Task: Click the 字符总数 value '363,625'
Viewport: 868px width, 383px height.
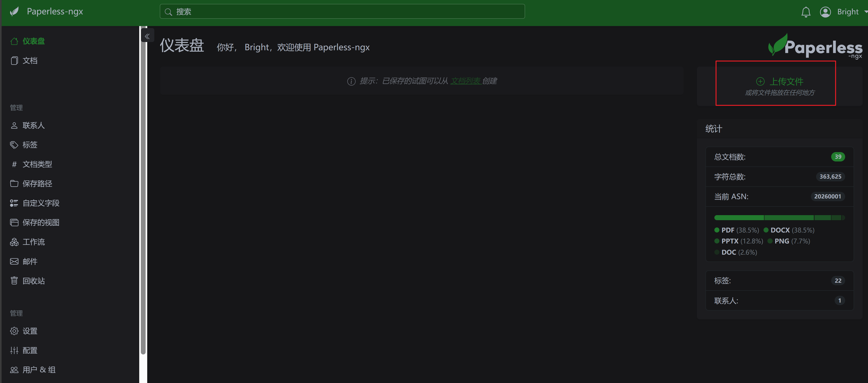Action: pos(830,177)
